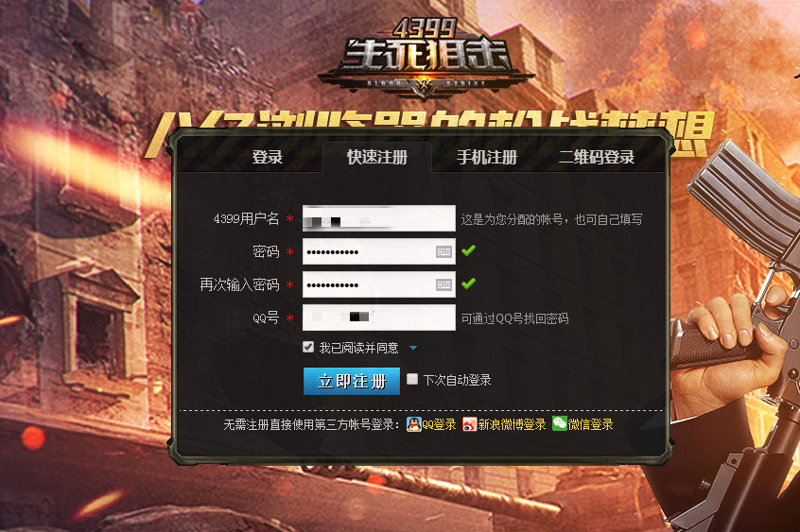Click the 新浪微博登录 link text
Viewport: 800px width, 532px height.
click(x=512, y=424)
